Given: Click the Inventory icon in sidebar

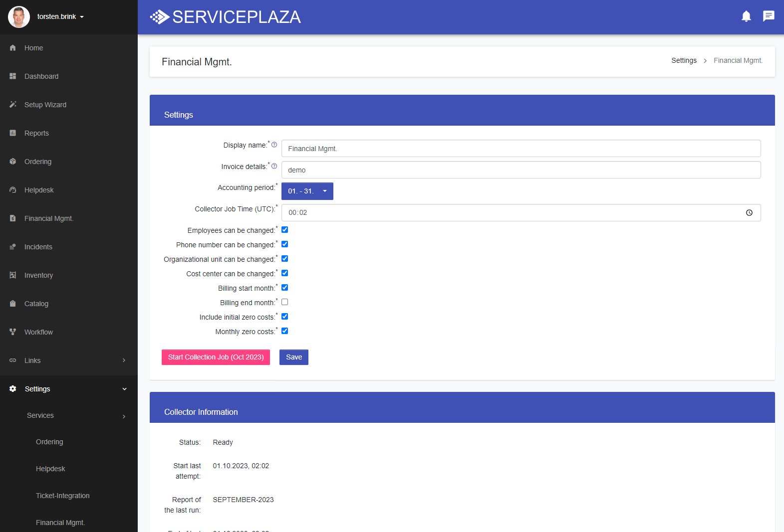Looking at the screenshot, I should 13,275.
